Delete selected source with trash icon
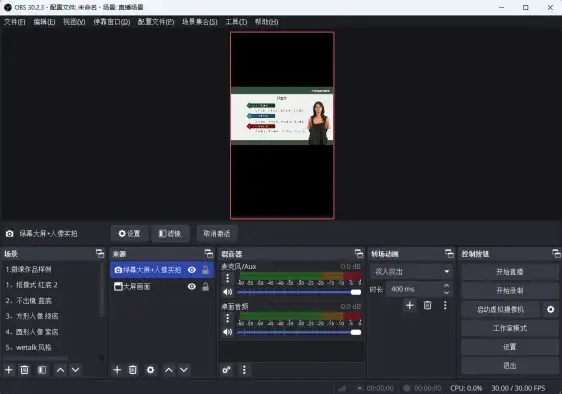The width and height of the screenshot is (562, 394). pyautogui.click(x=133, y=370)
